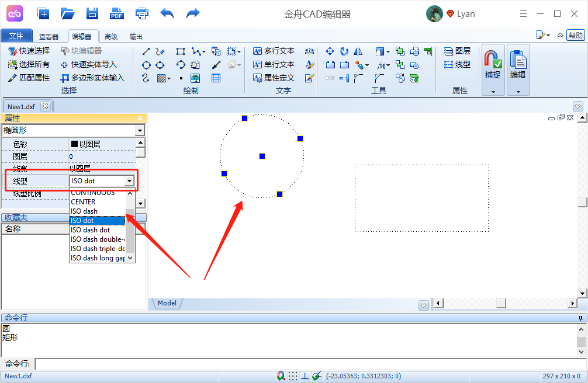Insert an image with the palm tree icon
588x383 pixels.
[195, 78]
